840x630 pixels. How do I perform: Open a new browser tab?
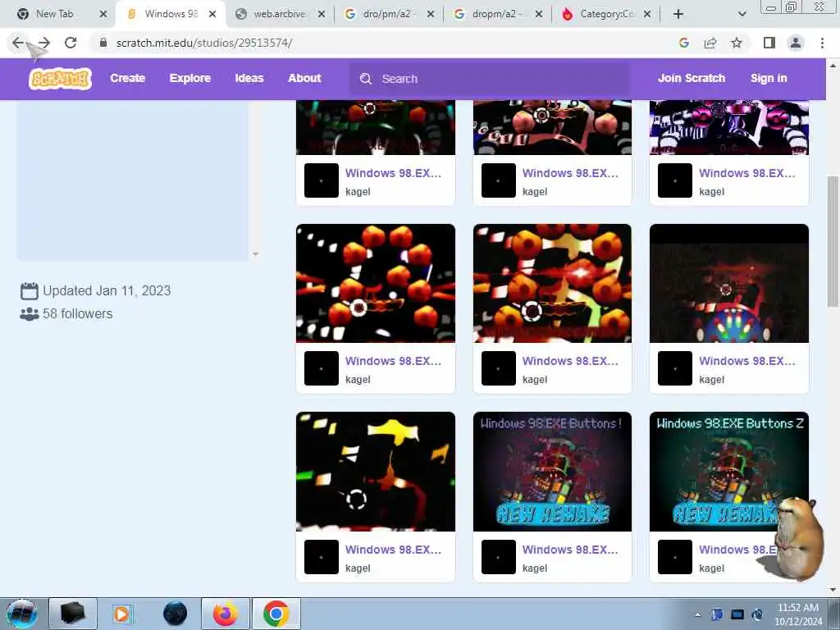click(x=678, y=14)
